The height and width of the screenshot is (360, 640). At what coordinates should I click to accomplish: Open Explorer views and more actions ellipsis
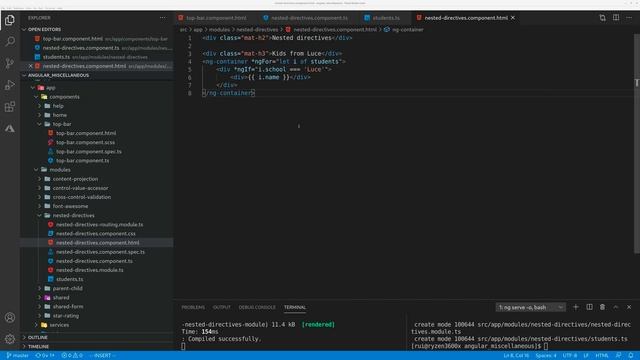[x=163, y=18]
